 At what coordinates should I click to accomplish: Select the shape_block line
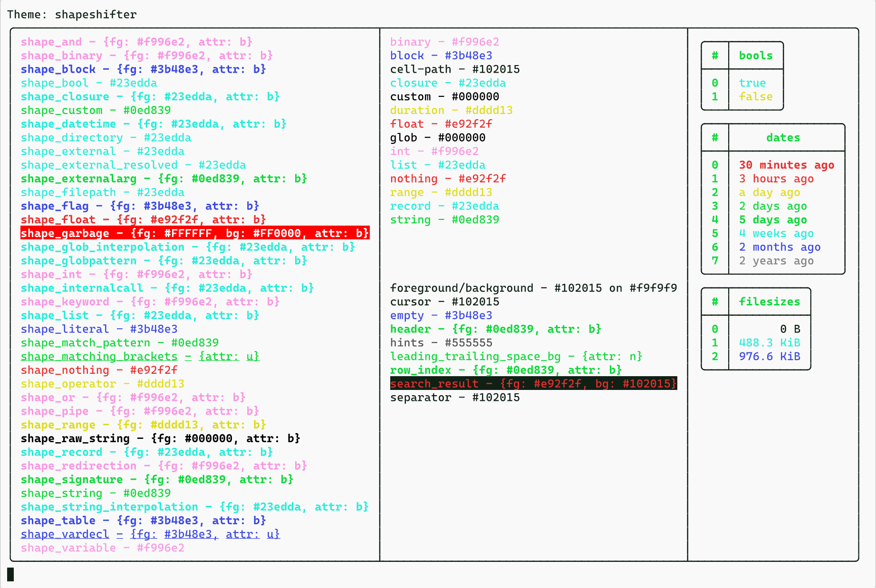[x=143, y=69]
